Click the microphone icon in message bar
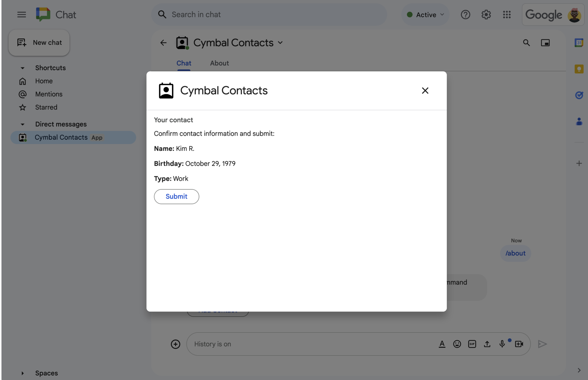 (502, 343)
